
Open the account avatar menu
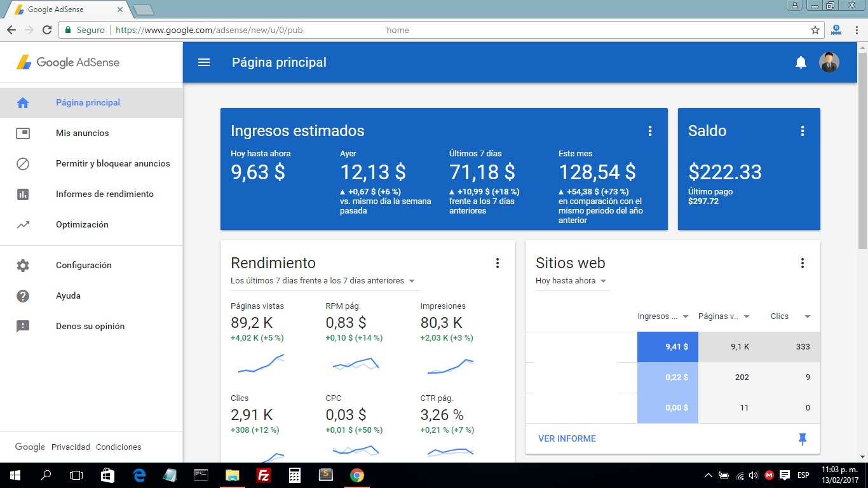coord(829,62)
